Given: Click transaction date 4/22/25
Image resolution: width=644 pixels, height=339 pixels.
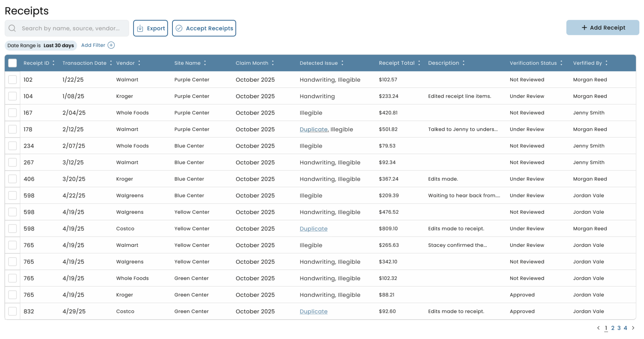Looking at the screenshot, I should [74, 196].
